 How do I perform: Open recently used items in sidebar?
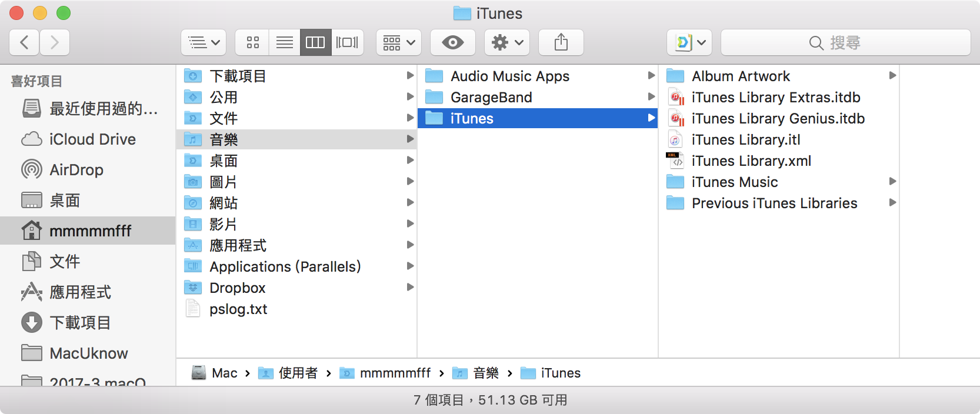coord(88,108)
